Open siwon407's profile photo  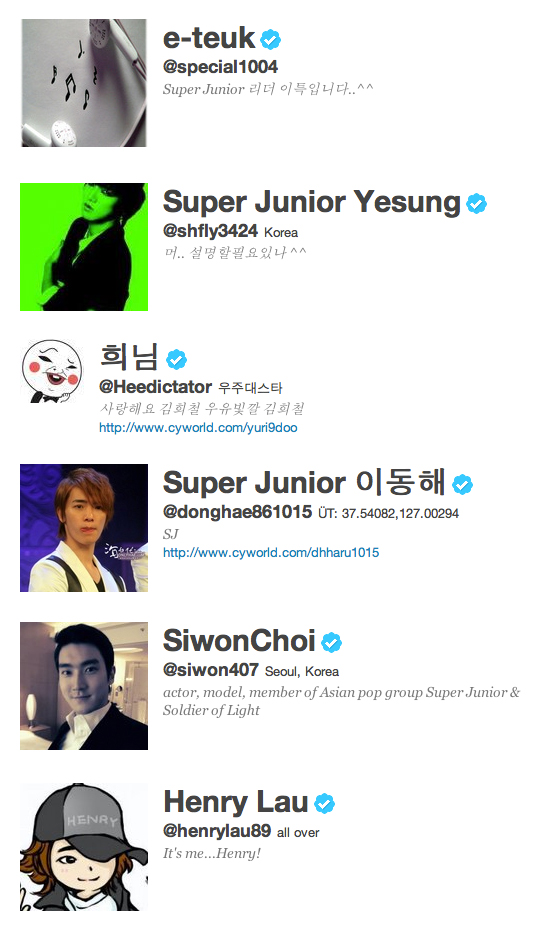pos(84,686)
